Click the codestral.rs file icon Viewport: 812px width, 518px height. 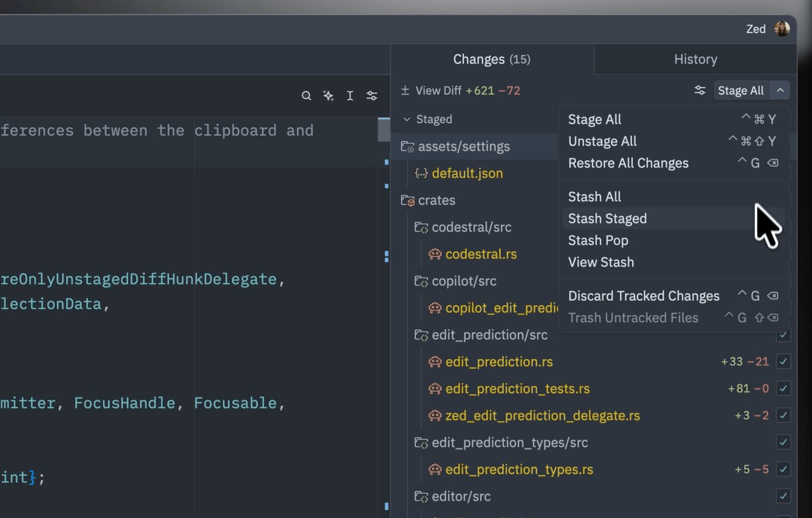435,254
